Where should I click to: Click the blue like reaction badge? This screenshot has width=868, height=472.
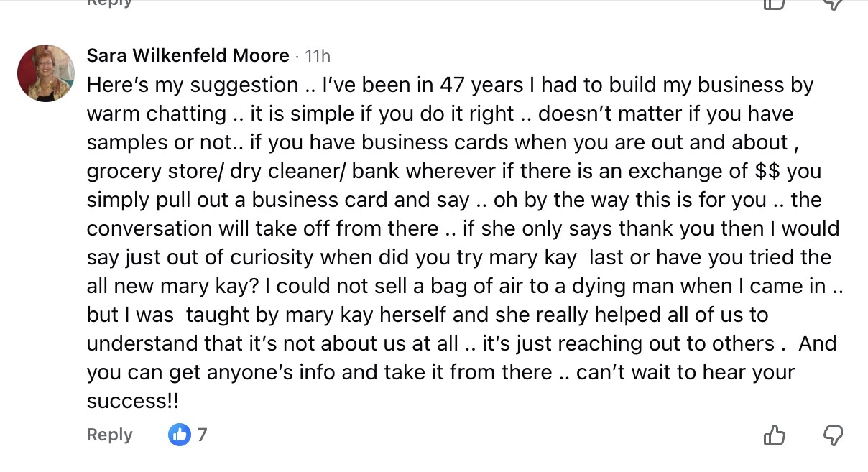pos(179,435)
